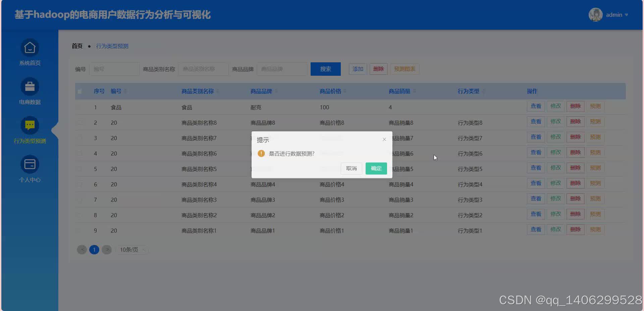This screenshot has width=644, height=311.
Task: Click the 编号 input field
Action: pyautogui.click(x=114, y=69)
